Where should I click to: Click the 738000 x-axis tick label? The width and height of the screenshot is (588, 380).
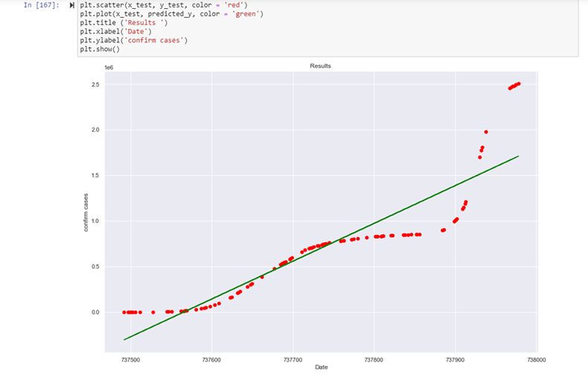(x=536, y=358)
